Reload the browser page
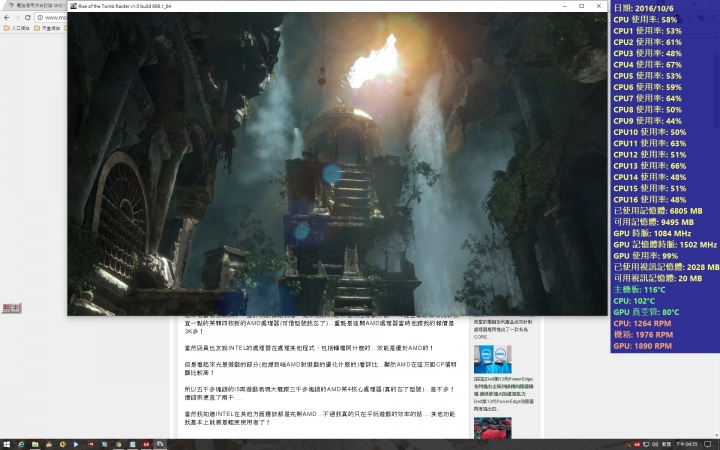The image size is (720, 450). [28, 17]
